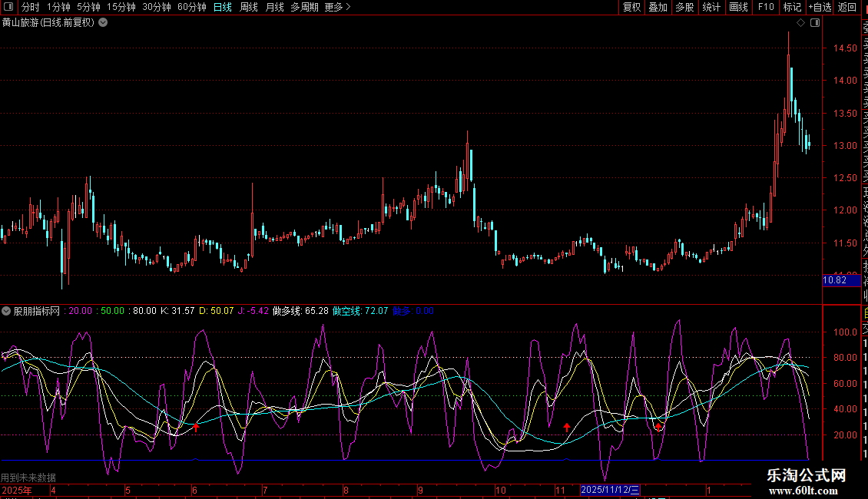The image size is (868, 499).
Task: Click the 复权 adjustment button
Action: click(x=631, y=7)
